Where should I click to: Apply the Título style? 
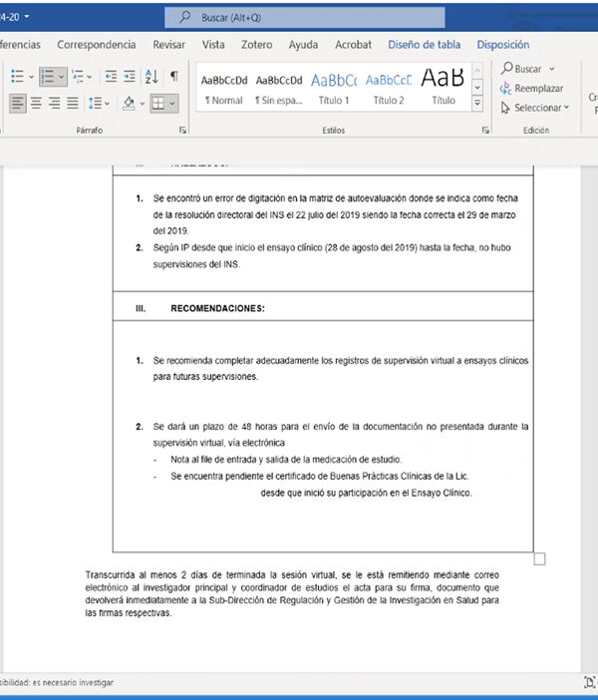click(444, 89)
